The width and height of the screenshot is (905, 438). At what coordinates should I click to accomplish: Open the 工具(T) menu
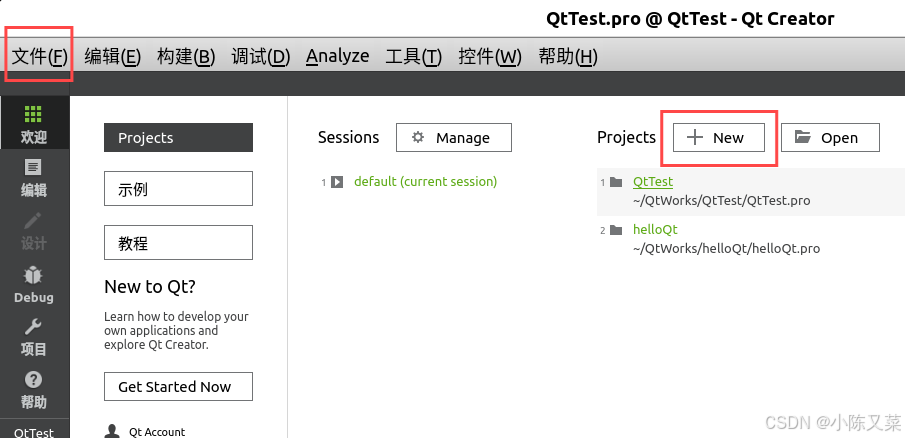click(x=414, y=57)
